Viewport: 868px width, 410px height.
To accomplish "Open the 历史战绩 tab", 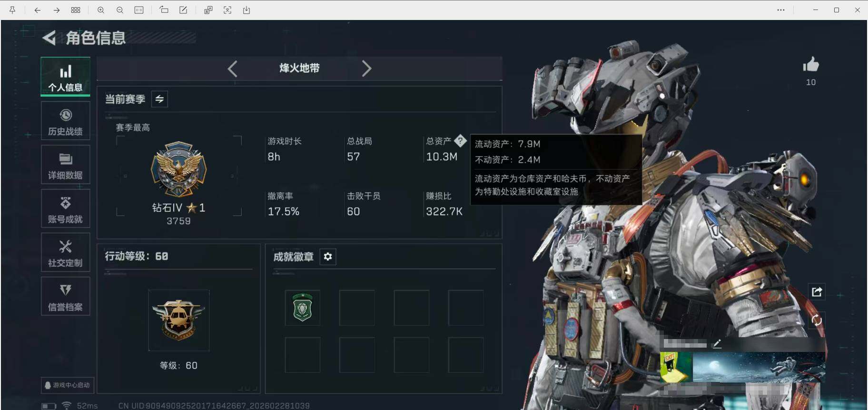I will [x=65, y=121].
